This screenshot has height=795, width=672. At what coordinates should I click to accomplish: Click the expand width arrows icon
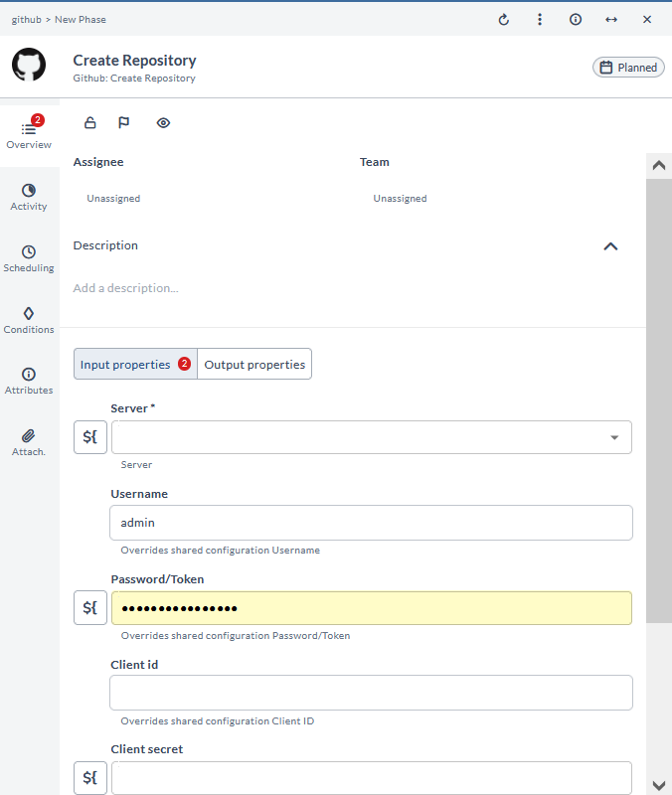611,20
